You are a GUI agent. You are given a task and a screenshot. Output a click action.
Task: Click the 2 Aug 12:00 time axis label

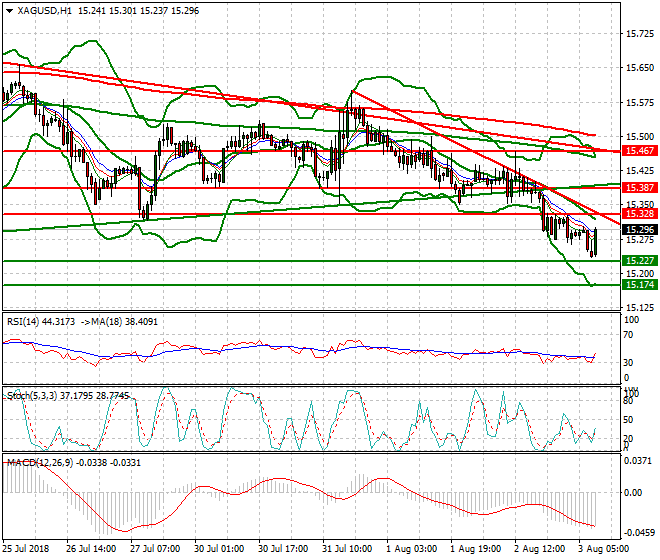pyautogui.click(x=540, y=549)
